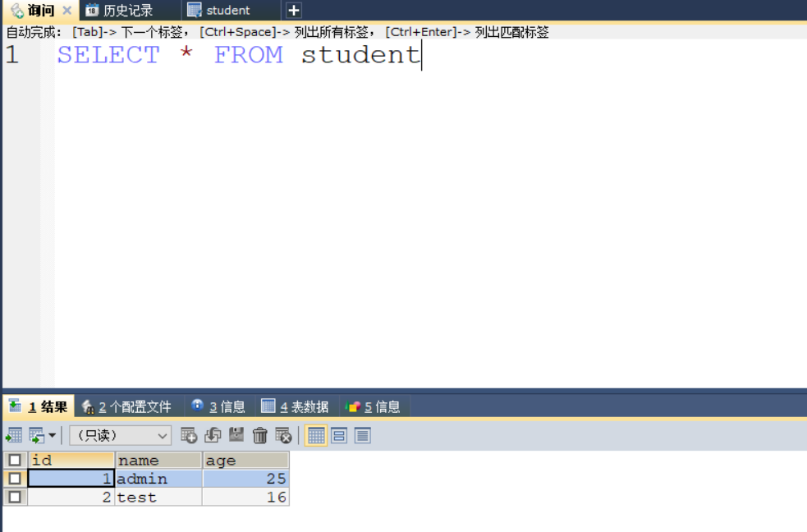Sort by the name column header
This screenshot has height=532, width=807.
coord(158,460)
